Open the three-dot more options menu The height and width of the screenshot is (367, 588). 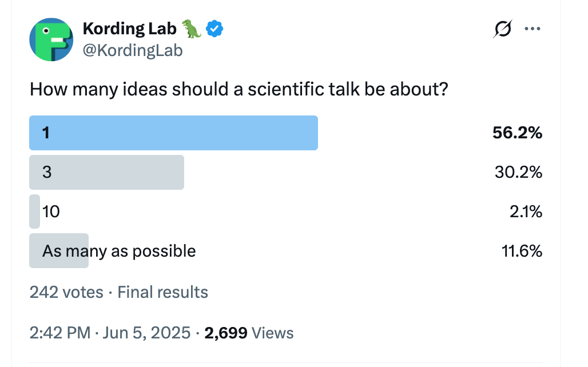point(533,29)
